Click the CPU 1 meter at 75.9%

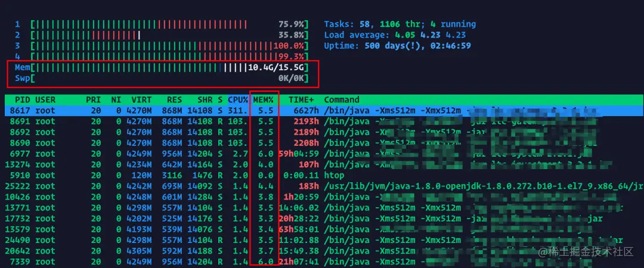162,24
